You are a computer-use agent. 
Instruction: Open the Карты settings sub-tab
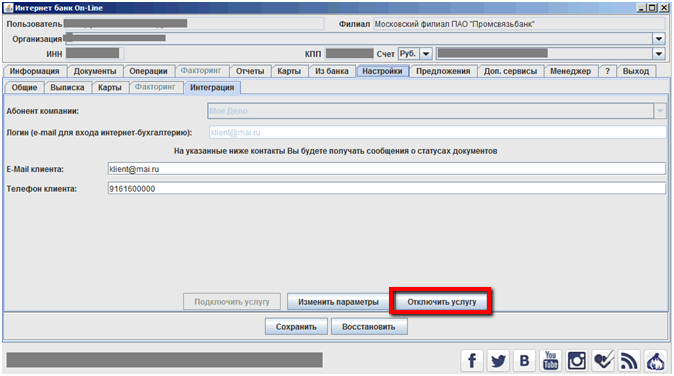[x=110, y=88]
